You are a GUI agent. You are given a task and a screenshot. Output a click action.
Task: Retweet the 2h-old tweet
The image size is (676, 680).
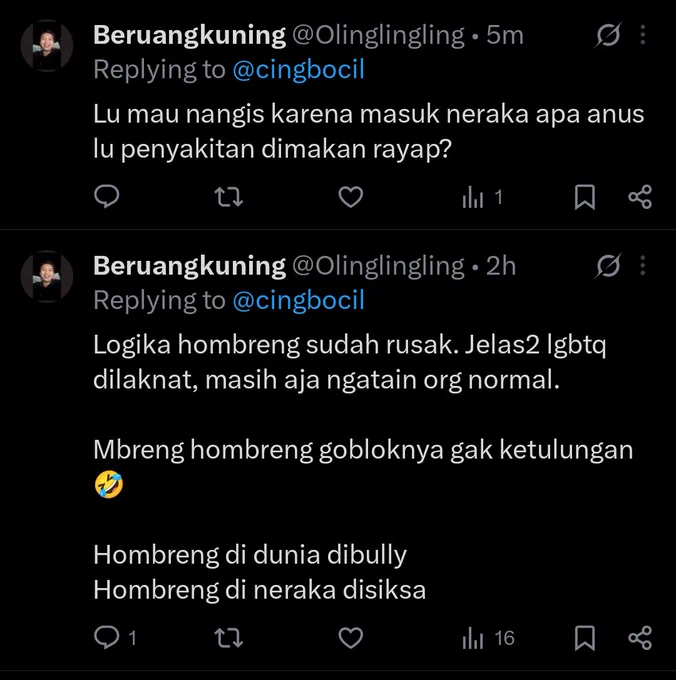point(229,638)
